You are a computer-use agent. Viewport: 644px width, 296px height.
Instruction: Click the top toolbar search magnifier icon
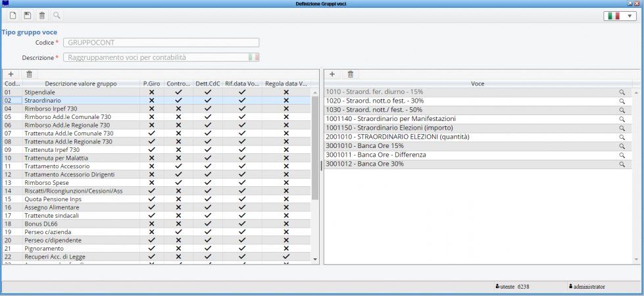coord(57,15)
